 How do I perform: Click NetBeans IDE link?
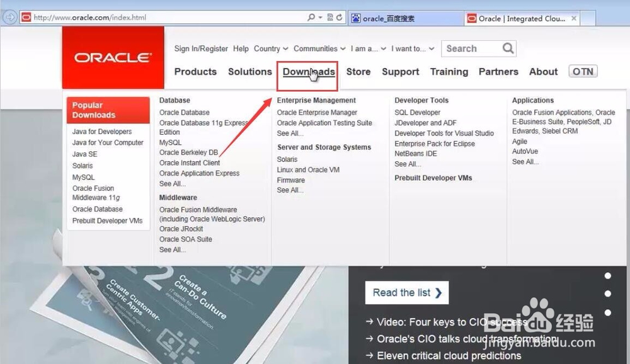coord(415,154)
